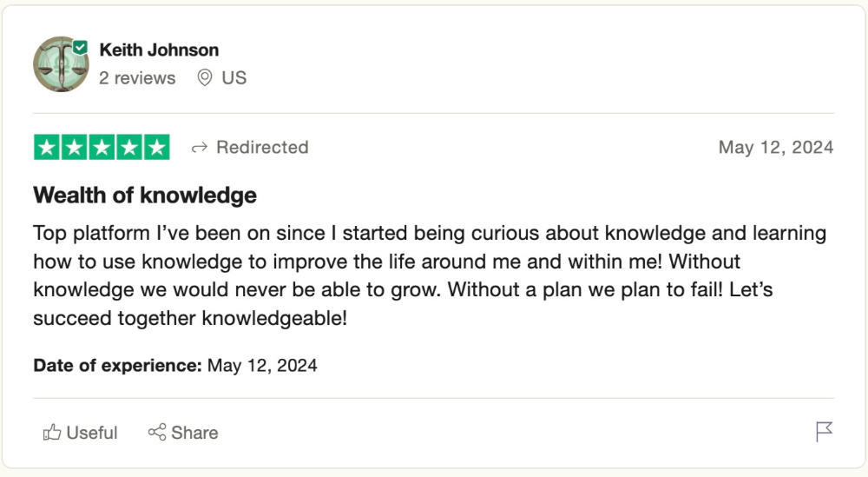Click the May 12, 2024 review date

pyautogui.click(x=775, y=148)
